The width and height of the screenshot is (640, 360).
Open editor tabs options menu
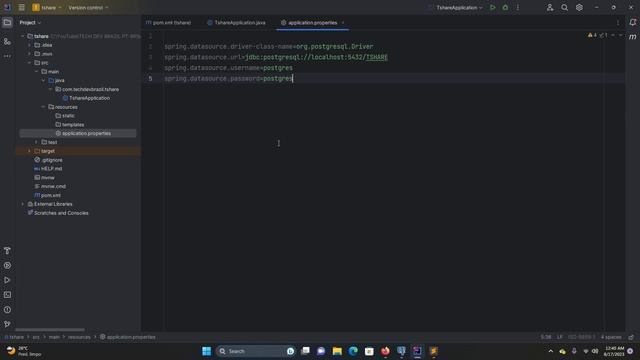pyautogui.click(x=618, y=23)
